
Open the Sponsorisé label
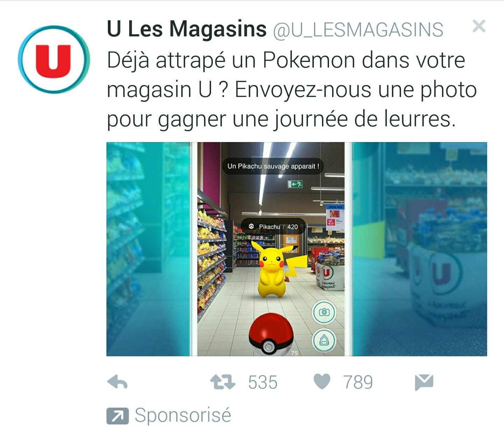pos(183,415)
